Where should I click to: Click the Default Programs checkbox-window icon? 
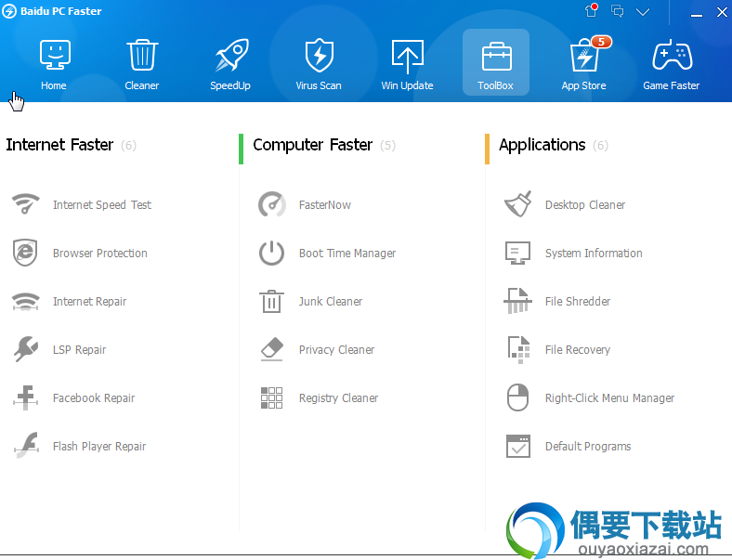(x=518, y=446)
